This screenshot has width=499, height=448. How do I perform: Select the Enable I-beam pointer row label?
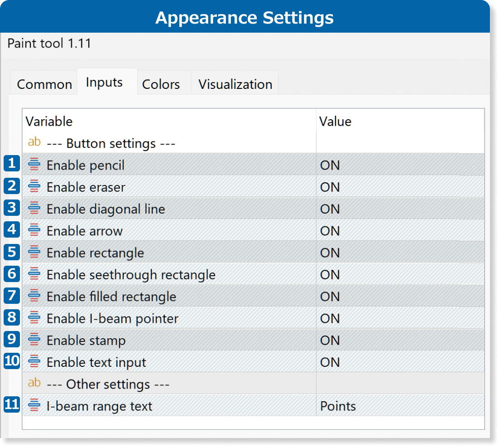[113, 318]
